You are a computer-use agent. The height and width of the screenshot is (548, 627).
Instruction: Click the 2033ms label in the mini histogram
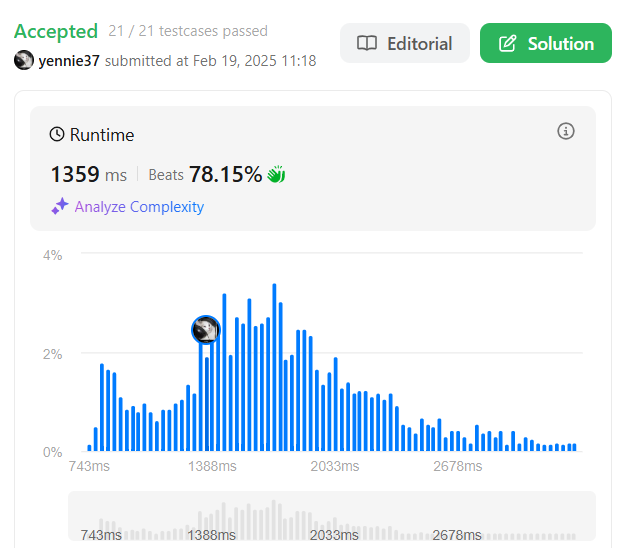click(334, 535)
